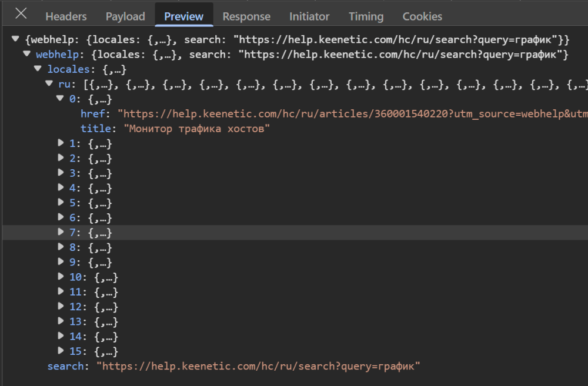Show the Cookies tab

[422, 16]
